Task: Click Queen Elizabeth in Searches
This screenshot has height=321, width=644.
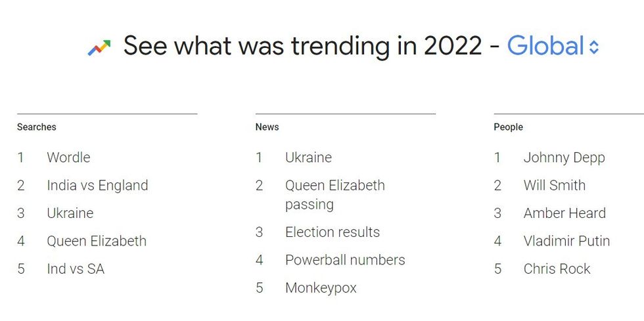Action: (97, 241)
